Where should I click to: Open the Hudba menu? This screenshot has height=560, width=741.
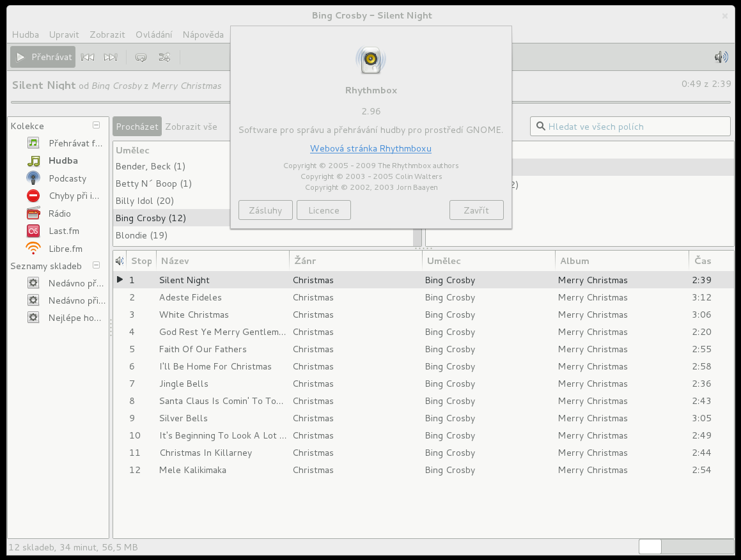[26, 35]
